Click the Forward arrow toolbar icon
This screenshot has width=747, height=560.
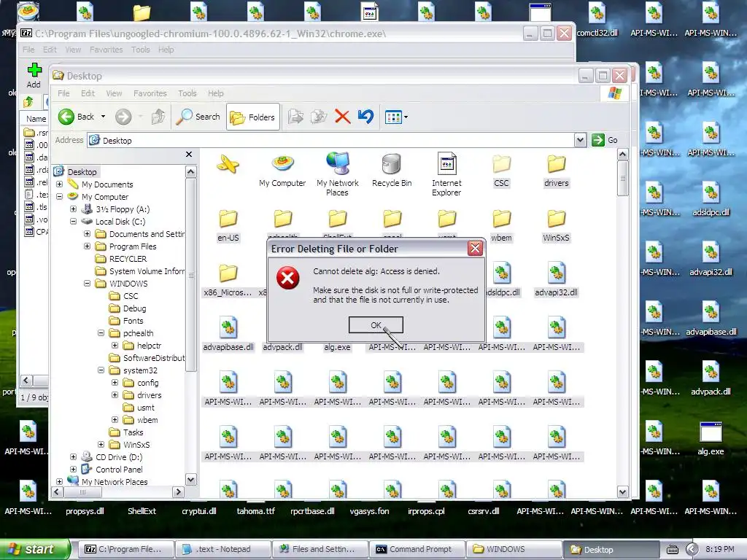[123, 117]
